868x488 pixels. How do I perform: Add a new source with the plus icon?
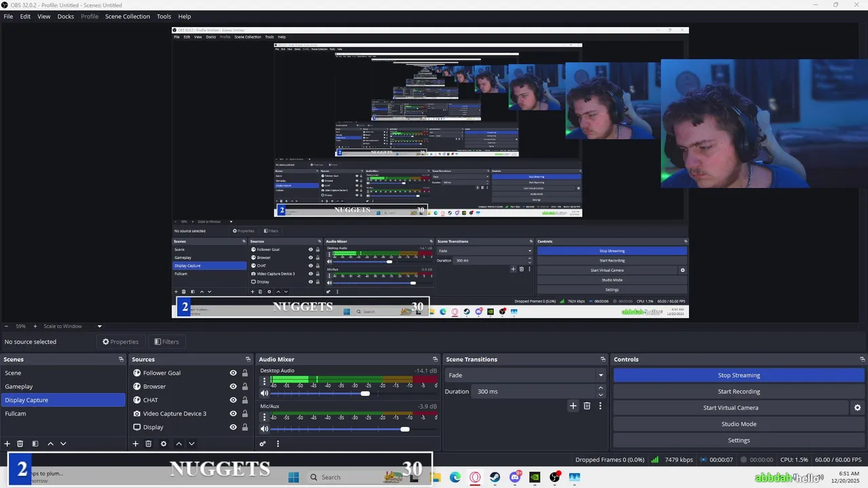tap(136, 443)
